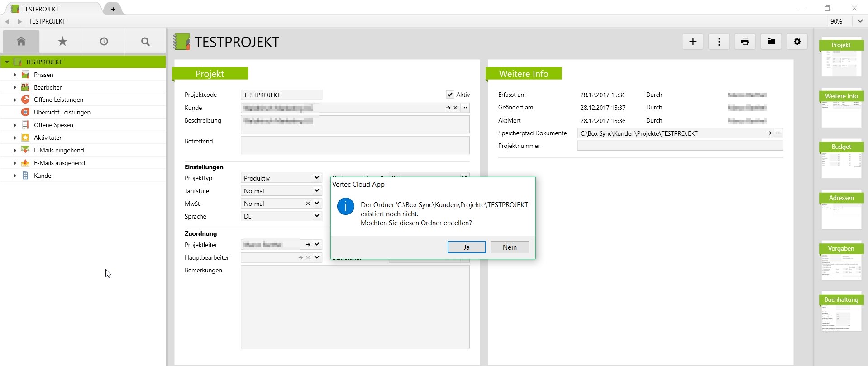Screen dimensions: 868x366
Task: Click the printer icon
Action: coord(745,42)
